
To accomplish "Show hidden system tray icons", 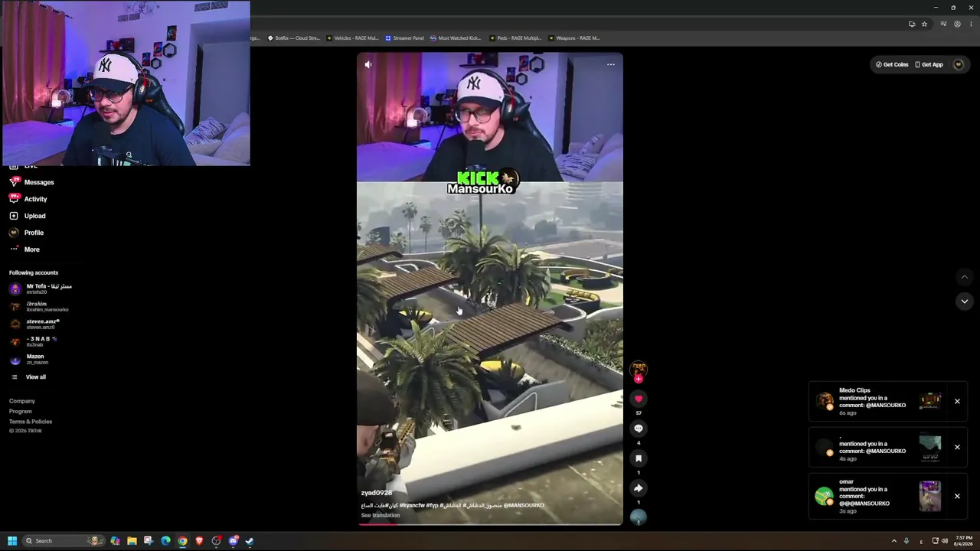I will click(893, 541).
